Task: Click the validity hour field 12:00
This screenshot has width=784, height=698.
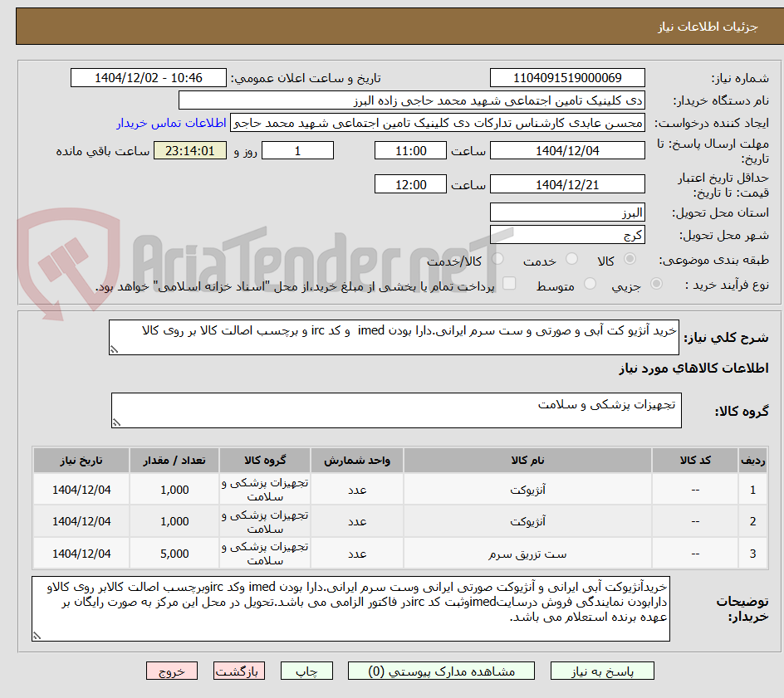Action: tap(410, 184)
